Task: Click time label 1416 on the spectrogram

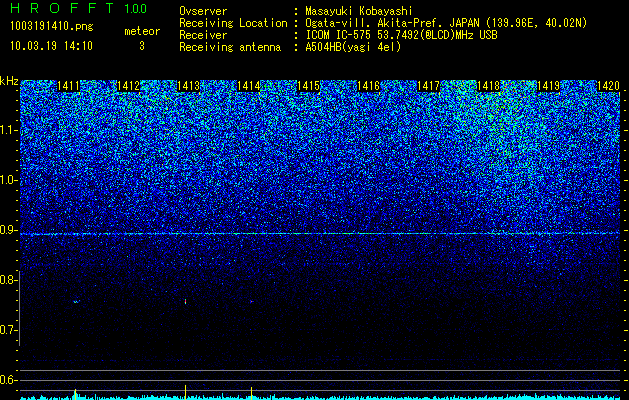Action: coord(368,86)
